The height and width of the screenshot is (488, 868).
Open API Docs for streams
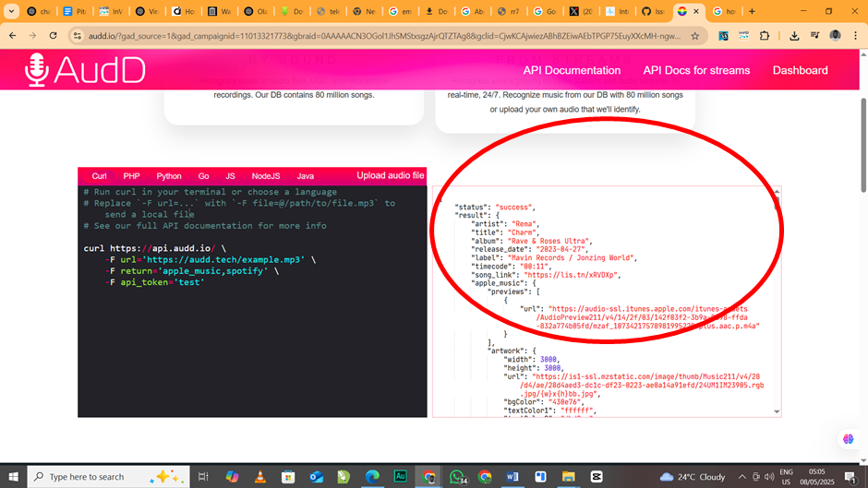pos(696,70)
